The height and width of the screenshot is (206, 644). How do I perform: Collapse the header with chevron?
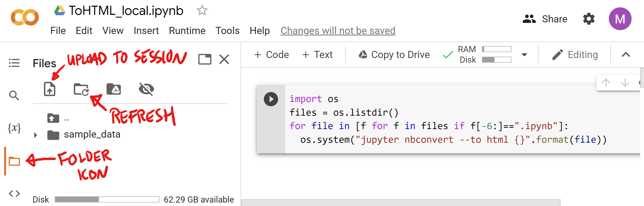626,55
